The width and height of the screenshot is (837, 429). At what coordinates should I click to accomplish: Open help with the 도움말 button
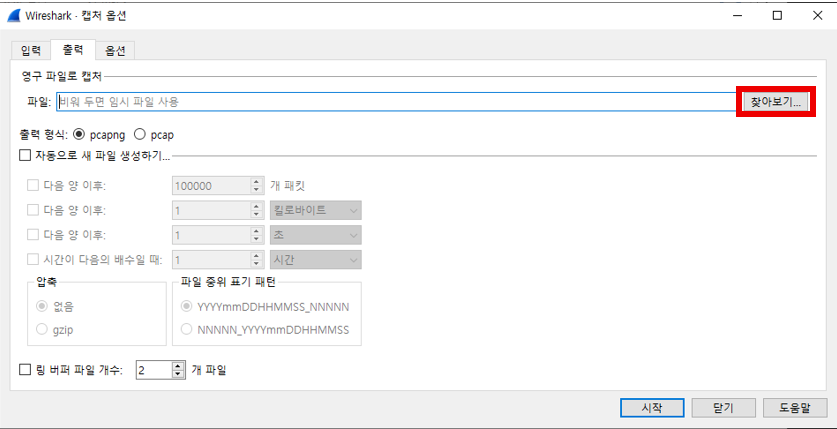pos(794,408)
